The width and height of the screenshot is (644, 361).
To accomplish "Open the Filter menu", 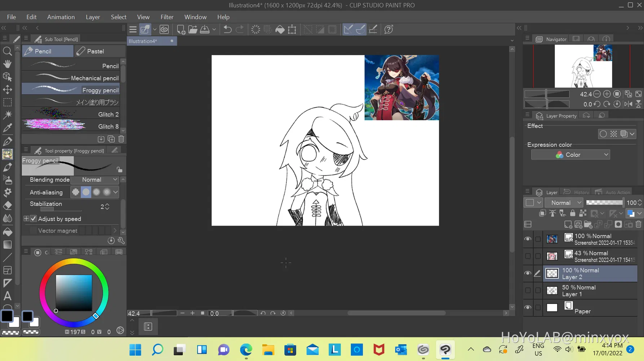I will coord(167,17).
